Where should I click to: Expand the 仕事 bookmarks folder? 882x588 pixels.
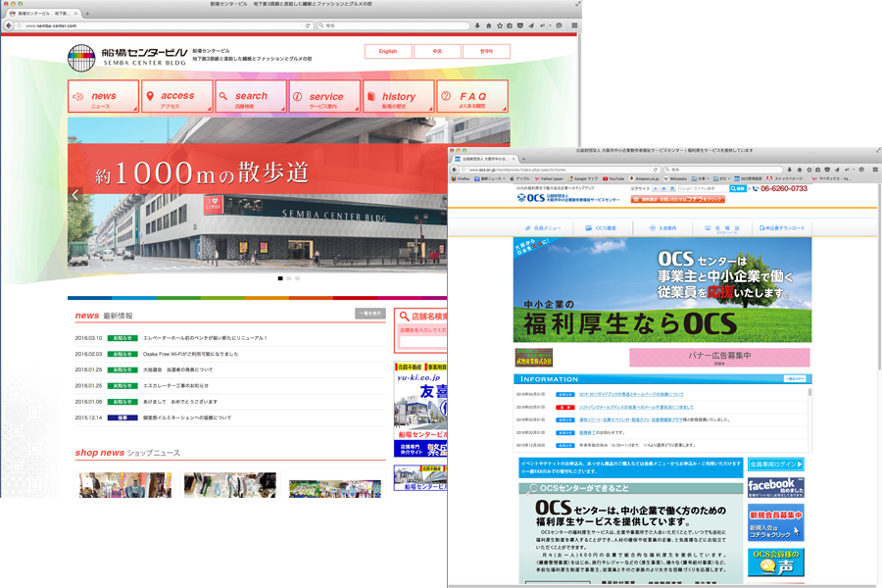pyautogui.click(x=701, y=179)
